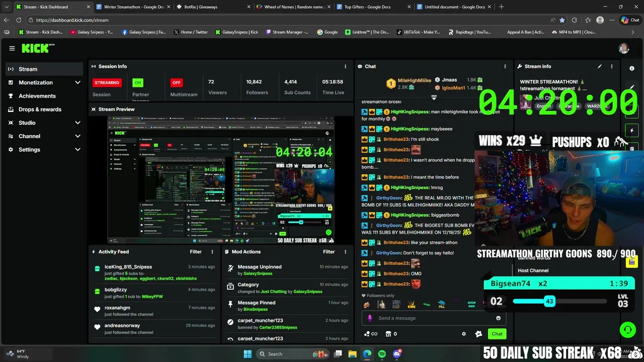Select the GOON RAID emote
Image resolution: width=644 pixels, height=362 pixels.
point(471,305)
